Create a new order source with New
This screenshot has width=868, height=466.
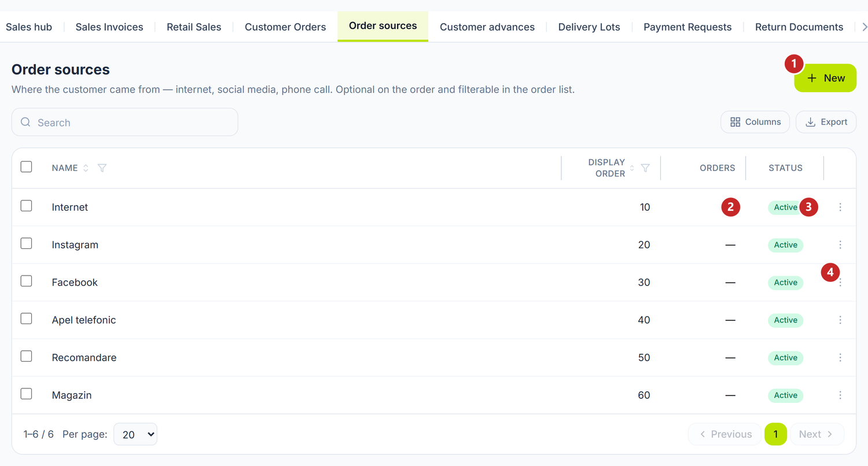tap(825, 78)
